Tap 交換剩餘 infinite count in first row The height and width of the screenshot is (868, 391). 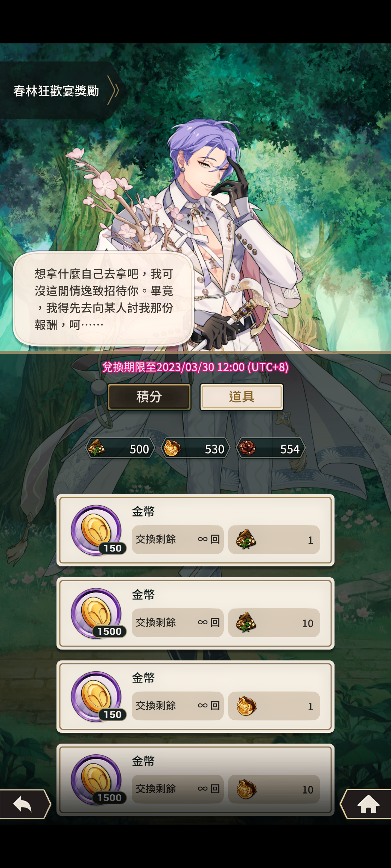178,540
